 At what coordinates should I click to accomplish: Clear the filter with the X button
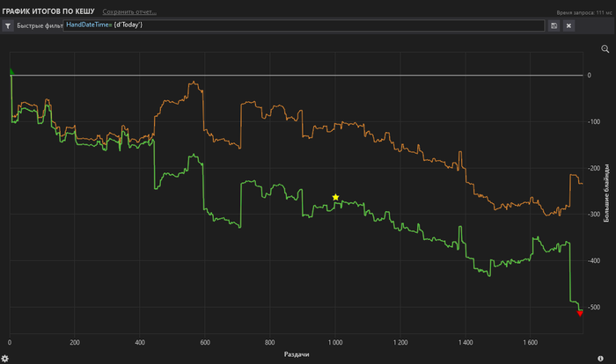[x=568, y=25]
